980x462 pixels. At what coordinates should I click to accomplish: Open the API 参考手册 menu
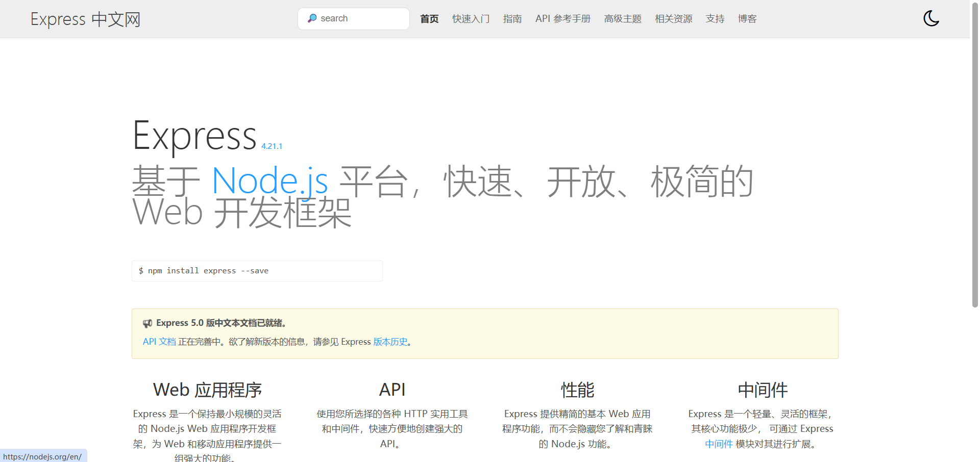[563, 19]
